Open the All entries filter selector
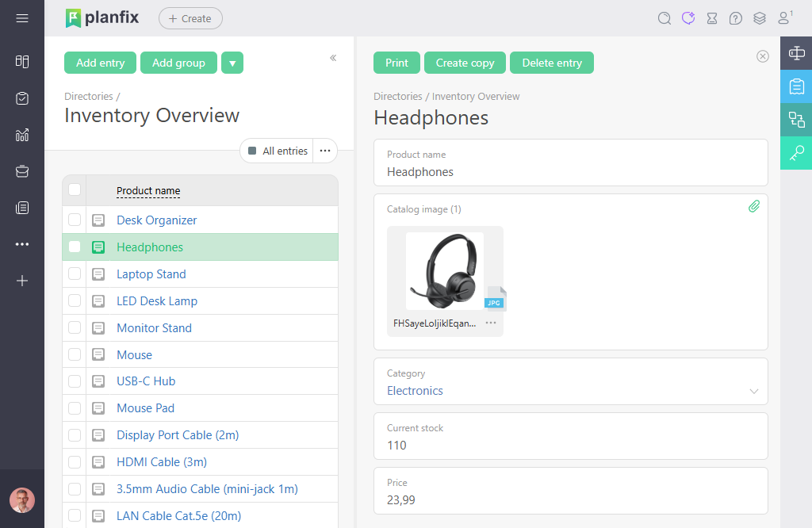The image size is (812, 528). coord(277,151)
